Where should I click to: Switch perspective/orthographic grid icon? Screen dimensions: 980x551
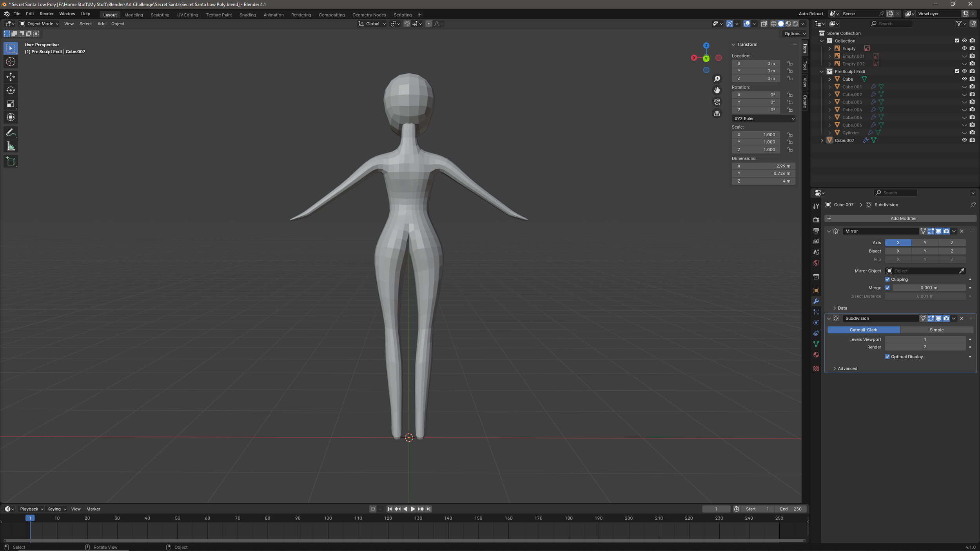(717, 113)
